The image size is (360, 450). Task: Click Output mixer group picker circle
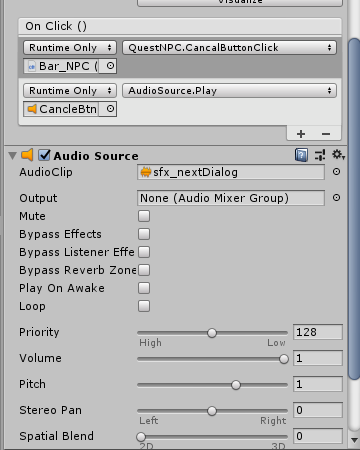(x=336, y=198)
